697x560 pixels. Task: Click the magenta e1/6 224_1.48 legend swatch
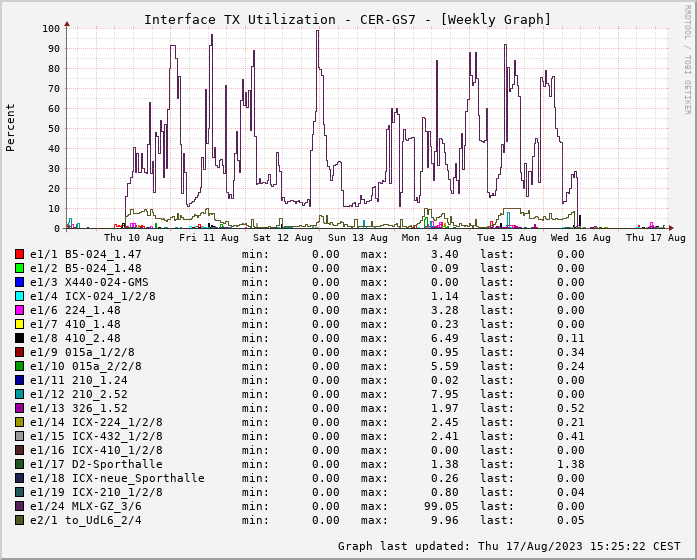coord(20,311)
